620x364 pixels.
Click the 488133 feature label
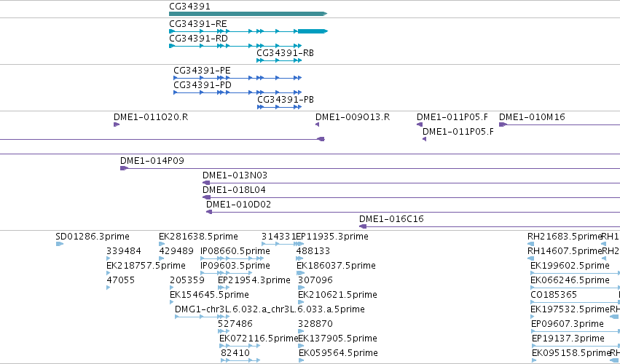click(313, 251)
